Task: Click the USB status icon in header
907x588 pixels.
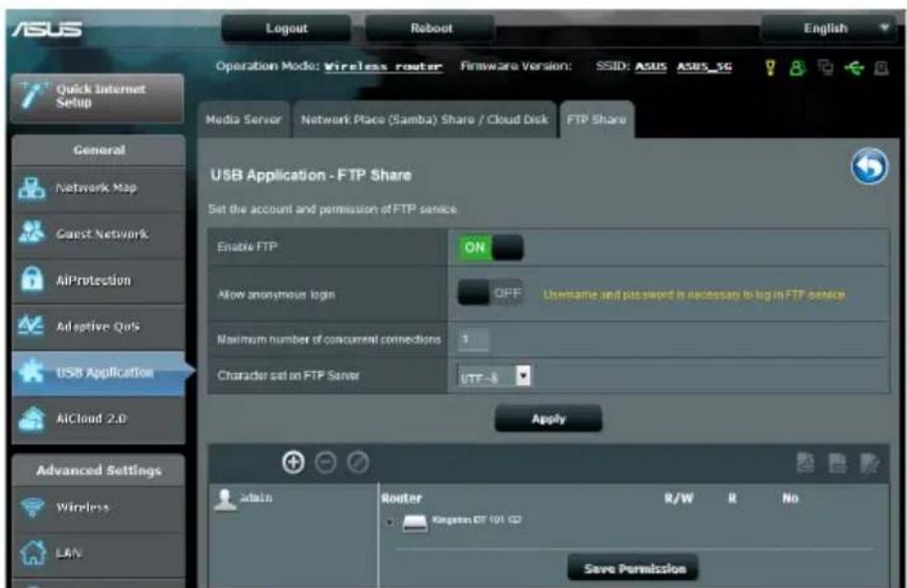Action: tap(853, 68)
